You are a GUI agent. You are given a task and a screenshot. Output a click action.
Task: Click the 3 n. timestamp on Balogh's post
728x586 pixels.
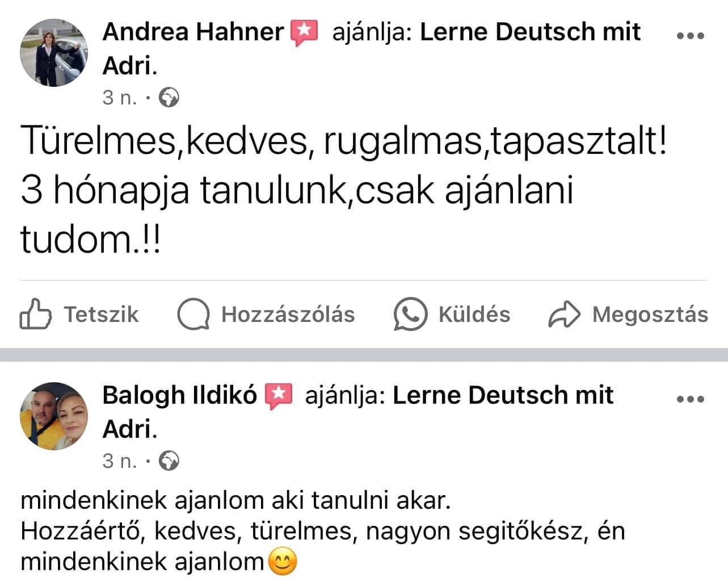120,461
